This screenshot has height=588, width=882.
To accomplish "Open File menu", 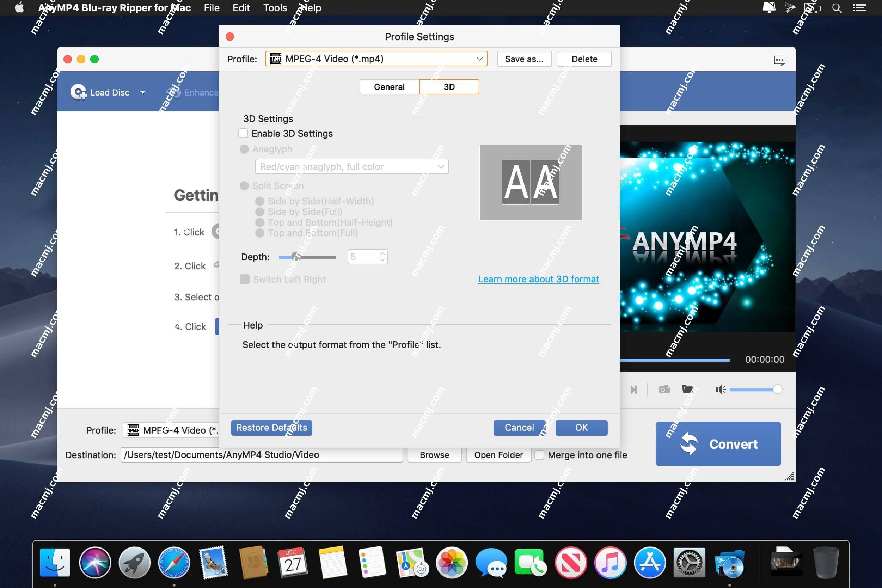I will click(x=212, y=8).
